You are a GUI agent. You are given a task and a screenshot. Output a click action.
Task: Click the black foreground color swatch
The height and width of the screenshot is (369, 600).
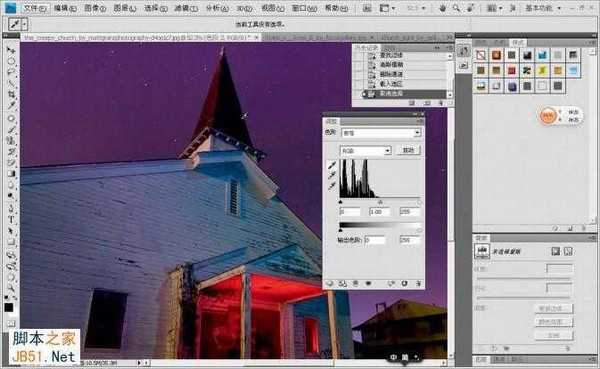[x=8, y=307]
